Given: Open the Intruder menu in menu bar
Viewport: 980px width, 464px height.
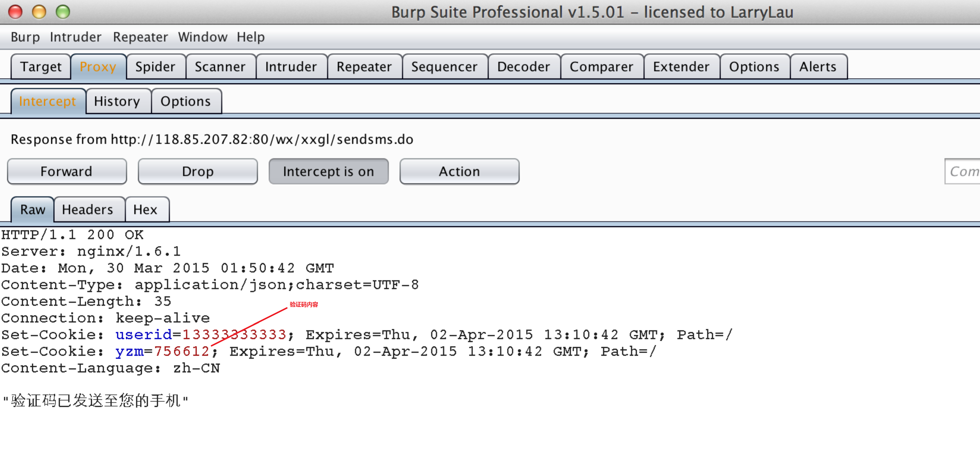Looking at the screenshot, I should [x=75, y=37].
